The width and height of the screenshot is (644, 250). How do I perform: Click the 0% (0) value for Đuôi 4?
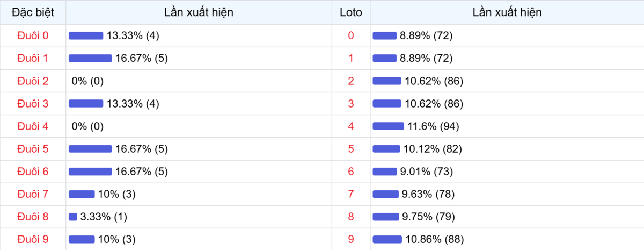pyautogui.click(x=87, y=126)
